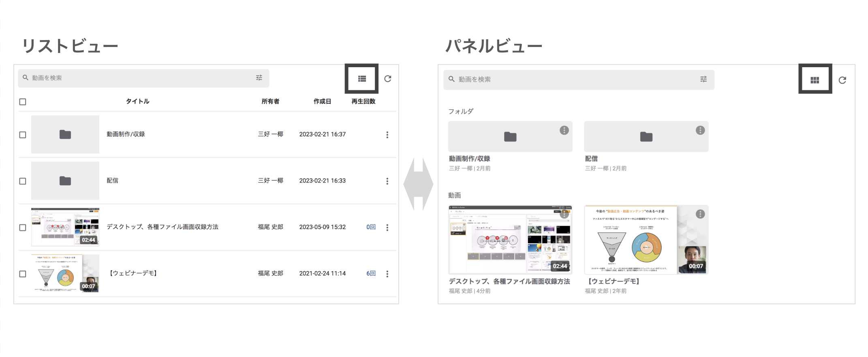Open search filter options in list view
This screenshot has height=357, width=868.
tap(259, 78)
